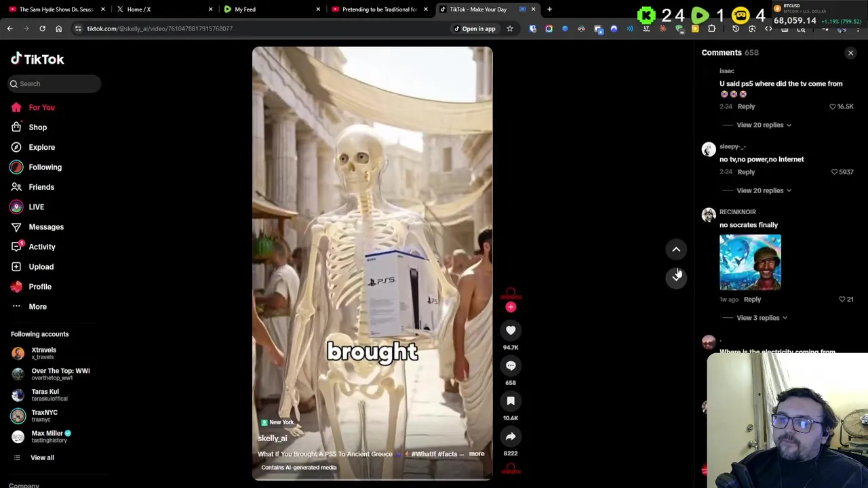Like sleepy-_-'s comment with 5937 likes
Screen dimensions: 868x488
[x=834, y=172]
